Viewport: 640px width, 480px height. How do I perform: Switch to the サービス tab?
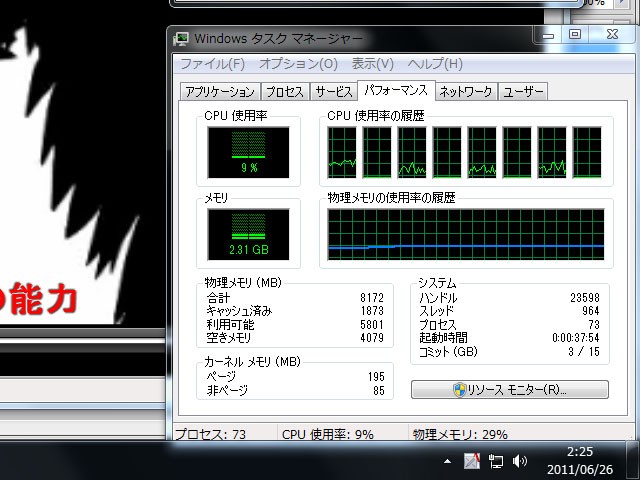(x=333, y=91)
